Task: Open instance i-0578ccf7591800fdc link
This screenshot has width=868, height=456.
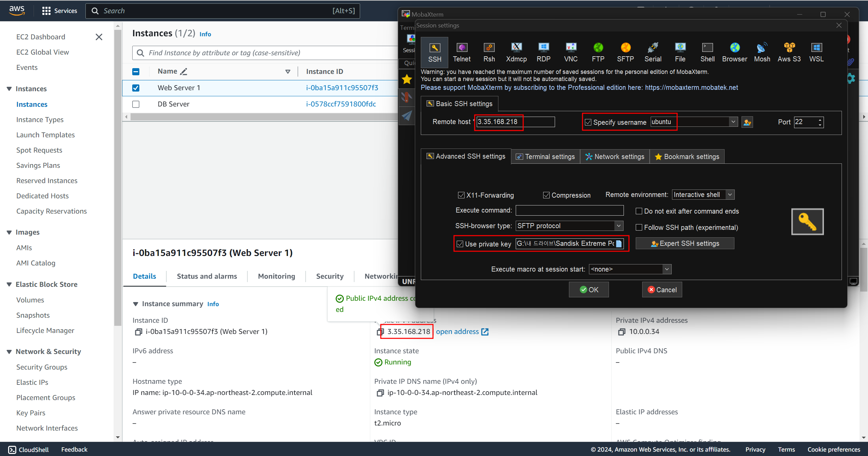Action: click(x=341, y=104)
